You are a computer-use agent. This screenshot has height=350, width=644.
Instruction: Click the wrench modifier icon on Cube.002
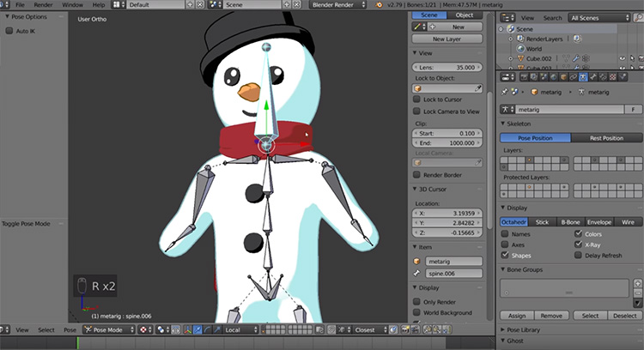point(576,58)
